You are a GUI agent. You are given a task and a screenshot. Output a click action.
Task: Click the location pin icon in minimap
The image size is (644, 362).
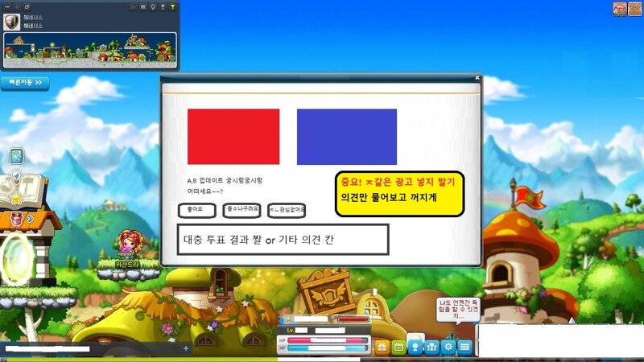pos(153,7)
